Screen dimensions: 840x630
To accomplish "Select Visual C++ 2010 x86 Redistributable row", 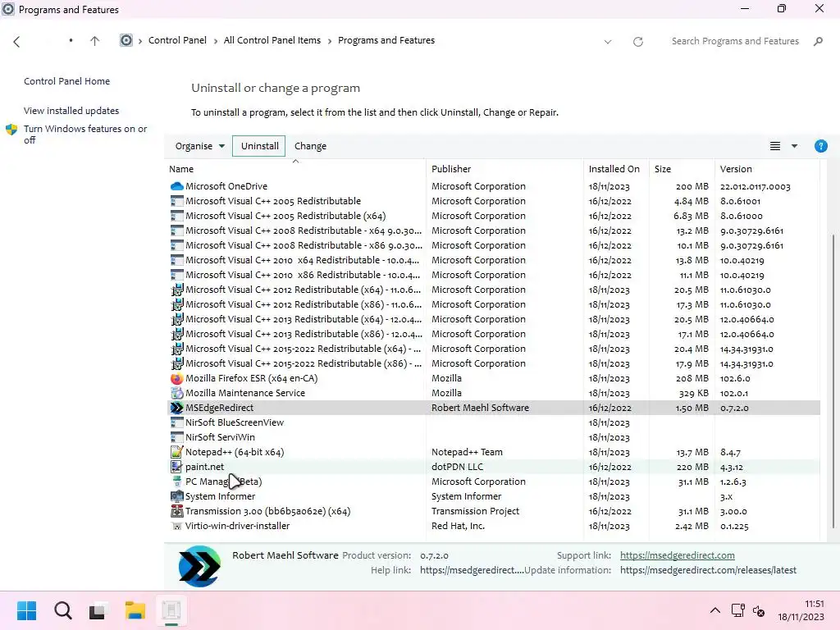I will [x=494, y=276].
